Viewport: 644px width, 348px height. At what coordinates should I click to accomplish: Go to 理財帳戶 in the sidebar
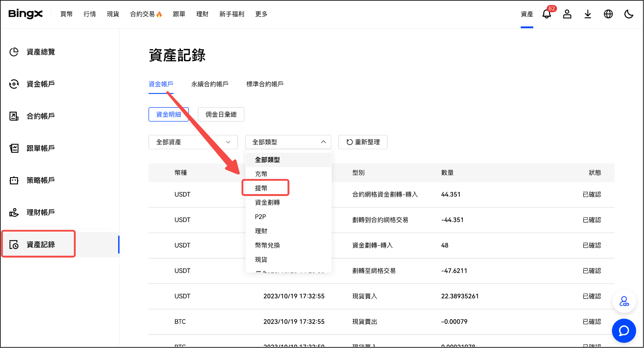click(40, 212)
